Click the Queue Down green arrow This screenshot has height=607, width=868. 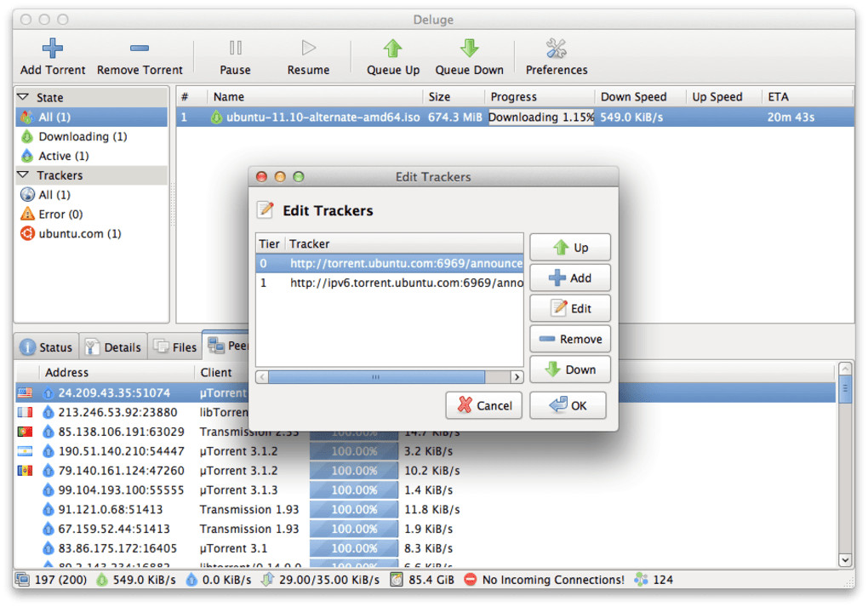tap(469, 49)
